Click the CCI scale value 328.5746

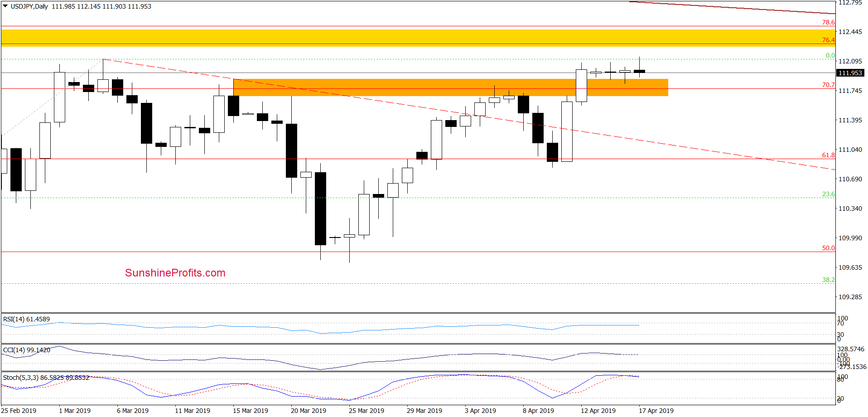[851, 349]
